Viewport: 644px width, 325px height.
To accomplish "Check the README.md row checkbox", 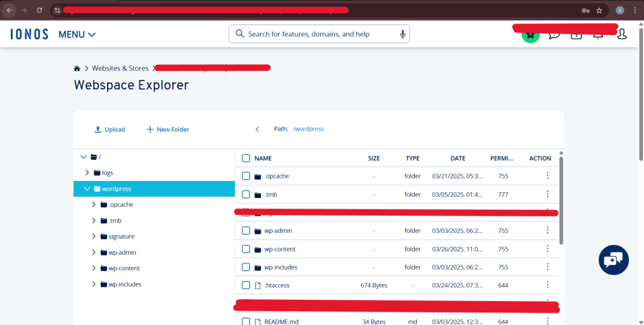I will click(x=246, y=321).
